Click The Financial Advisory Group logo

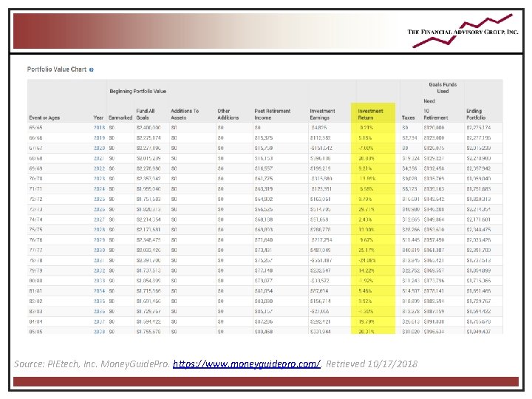pos(463,31)
